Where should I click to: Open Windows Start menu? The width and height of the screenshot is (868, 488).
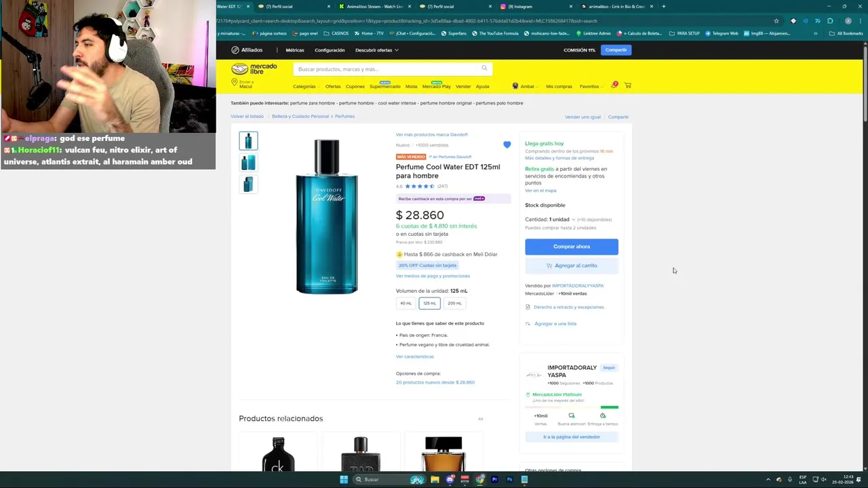tap(344, 480)
